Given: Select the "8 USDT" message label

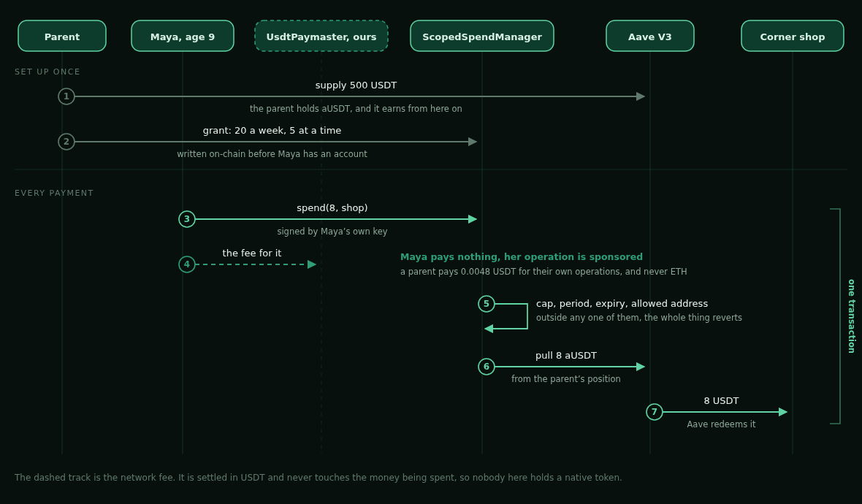Looking at the screenshot, I should [x=721, y=401].
